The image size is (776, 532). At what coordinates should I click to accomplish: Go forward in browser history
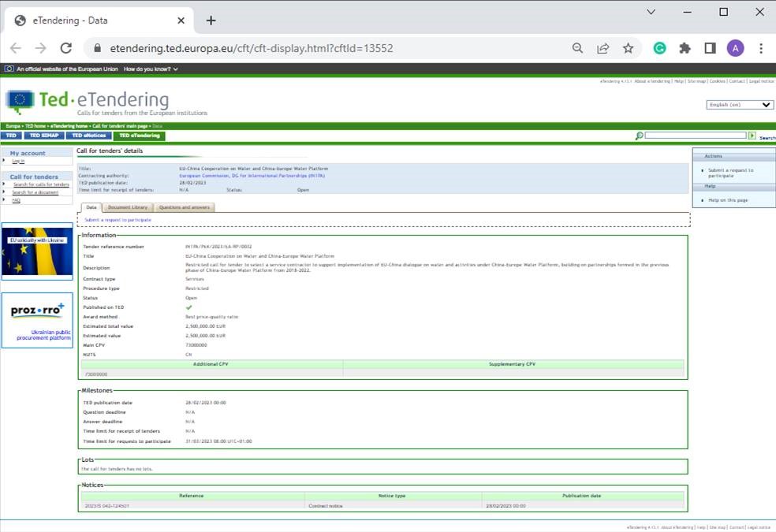pyautogui.click(x=40, y=48)
